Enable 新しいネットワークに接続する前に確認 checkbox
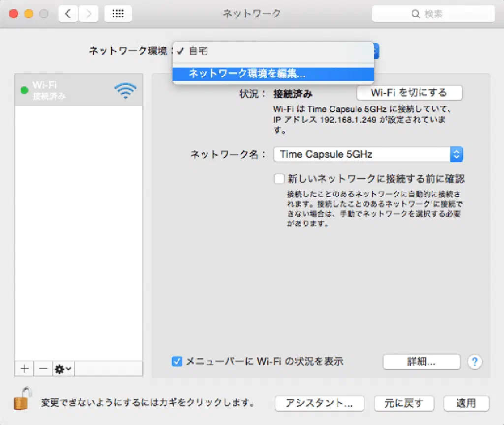The width and height of the screenshot is (504, 425). pos(280,179)
